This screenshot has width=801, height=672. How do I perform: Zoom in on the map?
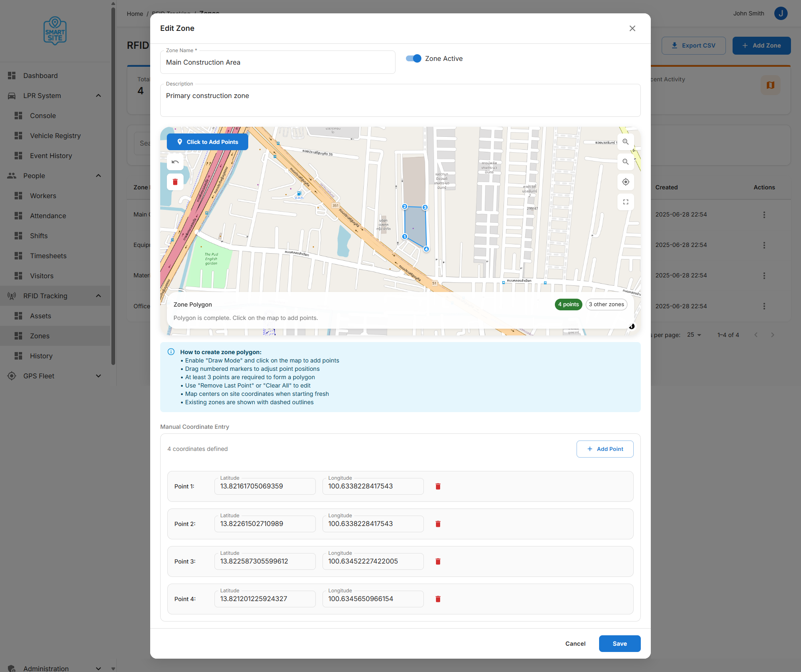click(x=625, y=142)
